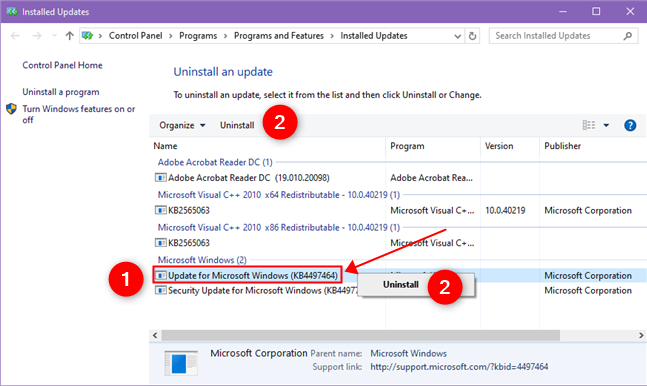Expand the chevron after Programs and Features
The width and height of the screenshot is (647, 386).
coord(332,36)
